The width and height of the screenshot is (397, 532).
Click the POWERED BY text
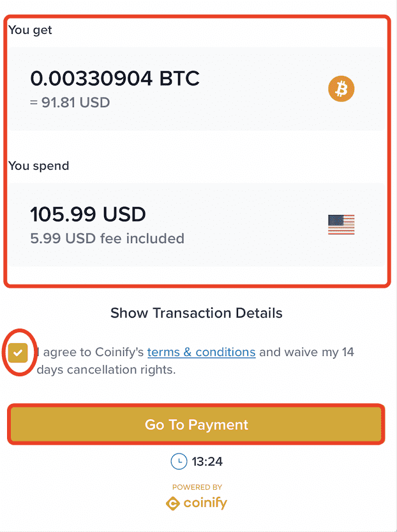[197, 487]
